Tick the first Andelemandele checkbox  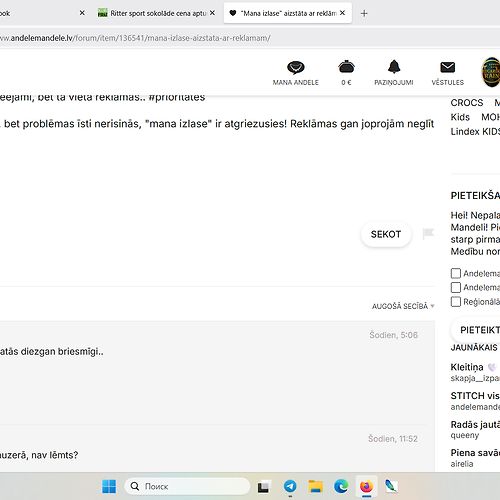[456, 273]
